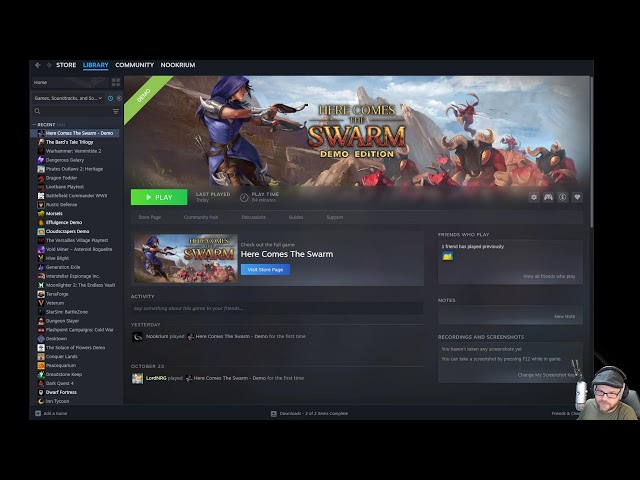Screen dimensions: 640x480
Task: Select The Bard's Tale Trilogy
Action: (69, 142)
